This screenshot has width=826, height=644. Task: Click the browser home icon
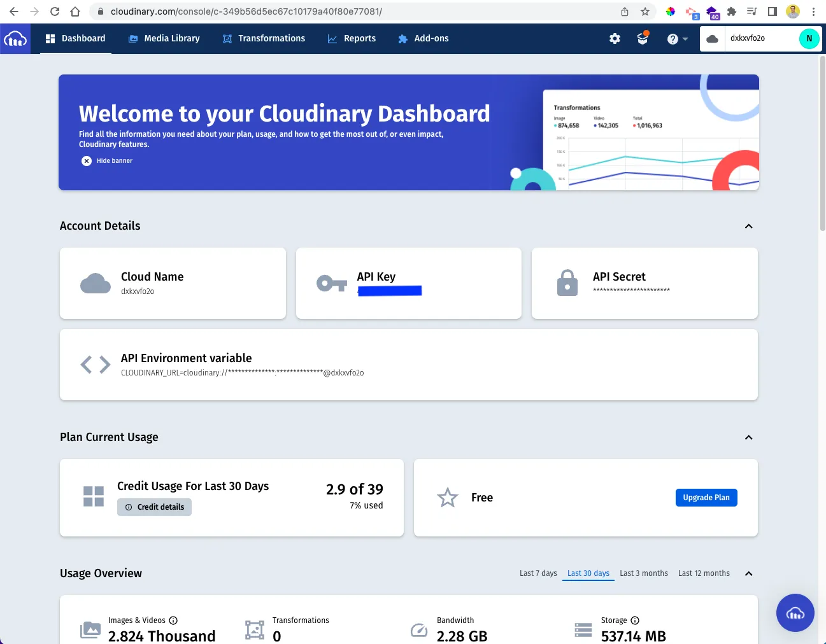point(75,11)
